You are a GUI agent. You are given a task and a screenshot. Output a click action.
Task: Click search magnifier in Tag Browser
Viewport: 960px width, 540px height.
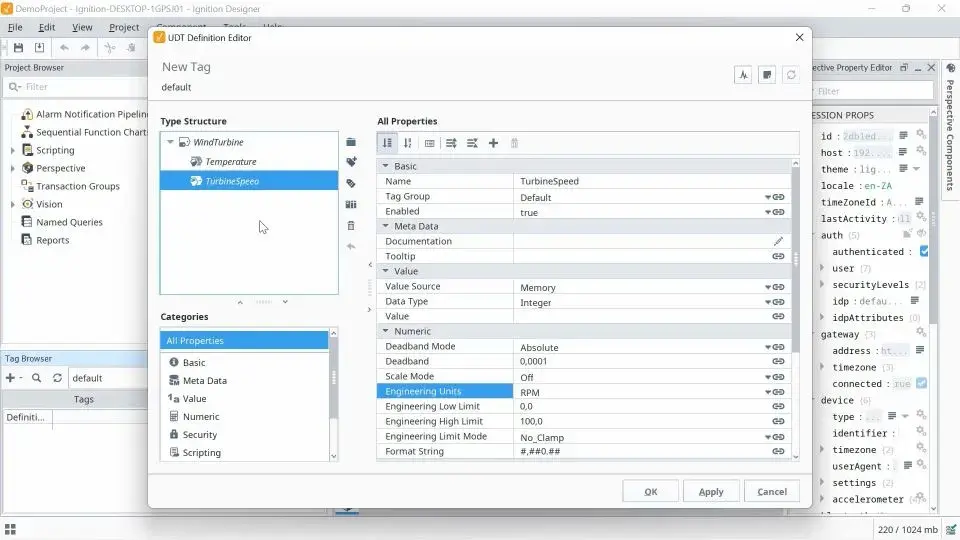(x=37, y=378)
